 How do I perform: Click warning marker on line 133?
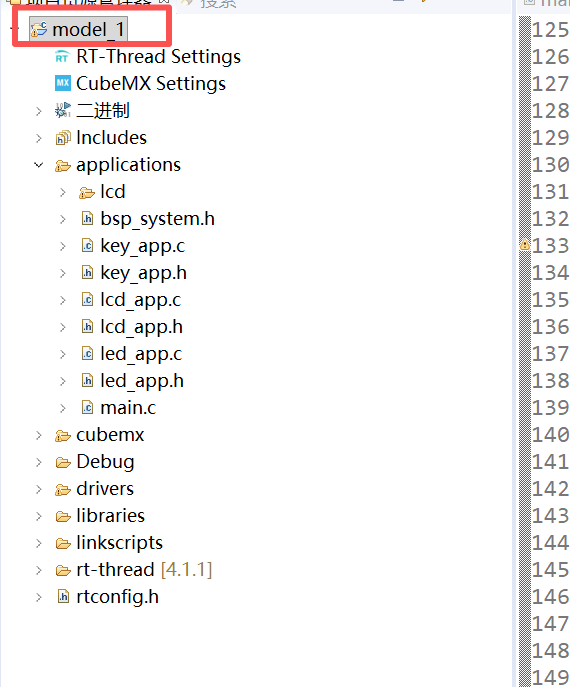524,245
